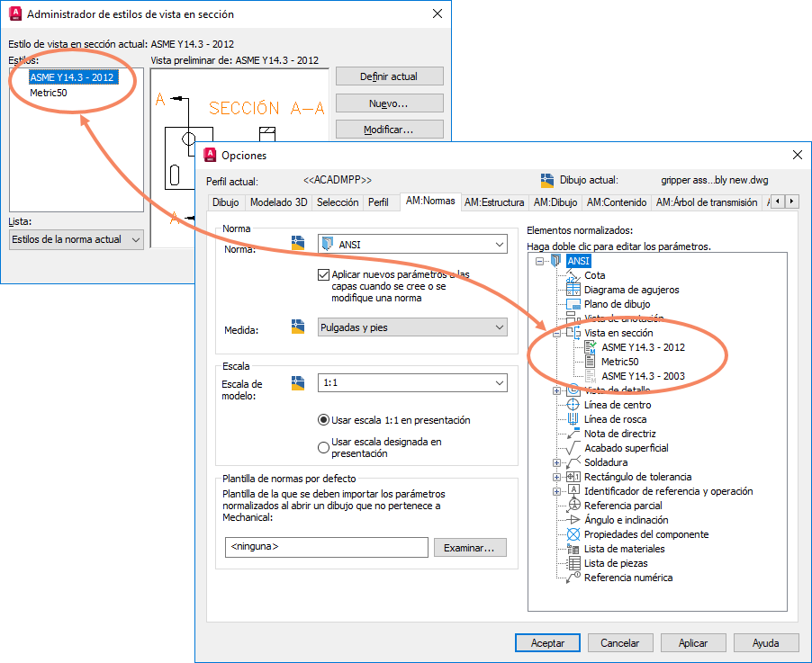This screenshot has height=663, width=812.
Task: Toggle Aplicar nuevos parámetros a las capas checkbox
Action: (324, 274)
